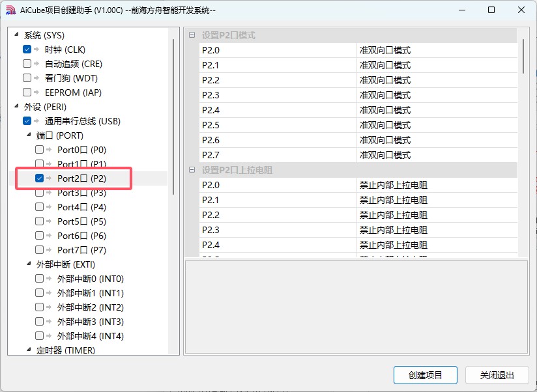Uncheck 通用串行总线 (USB) checkbox

coord(27,120)
